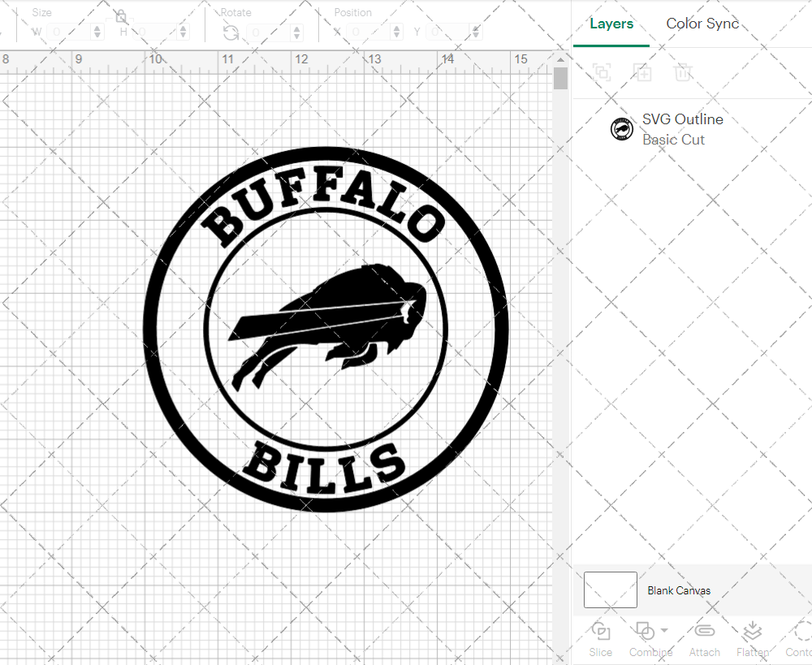Select the Layers tab

coord(611,24)
